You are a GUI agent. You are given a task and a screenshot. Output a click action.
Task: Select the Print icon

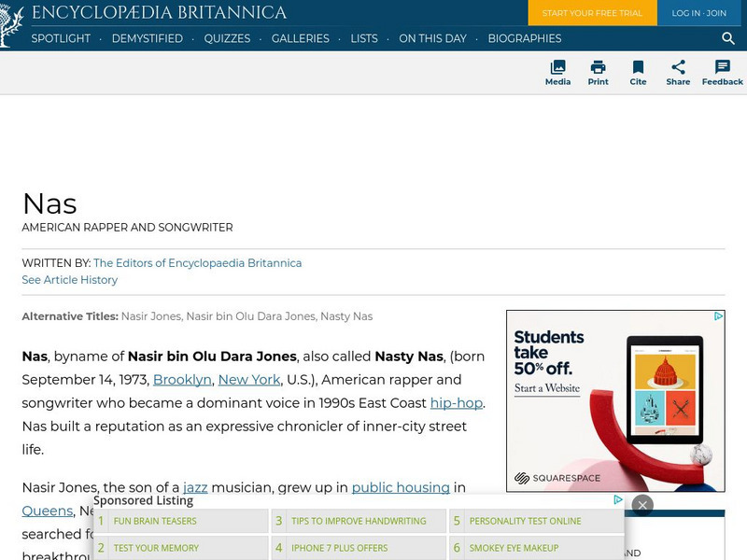pos(598,73)
